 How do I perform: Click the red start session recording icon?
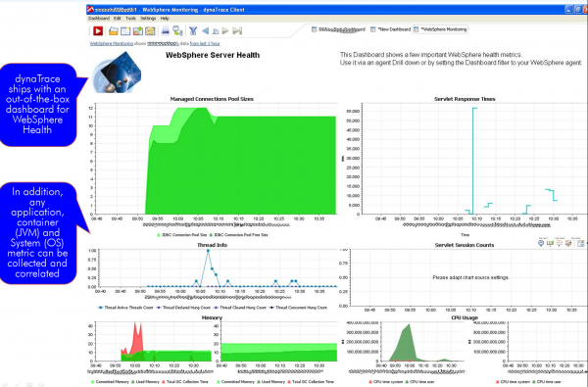(x=98, y=31)
